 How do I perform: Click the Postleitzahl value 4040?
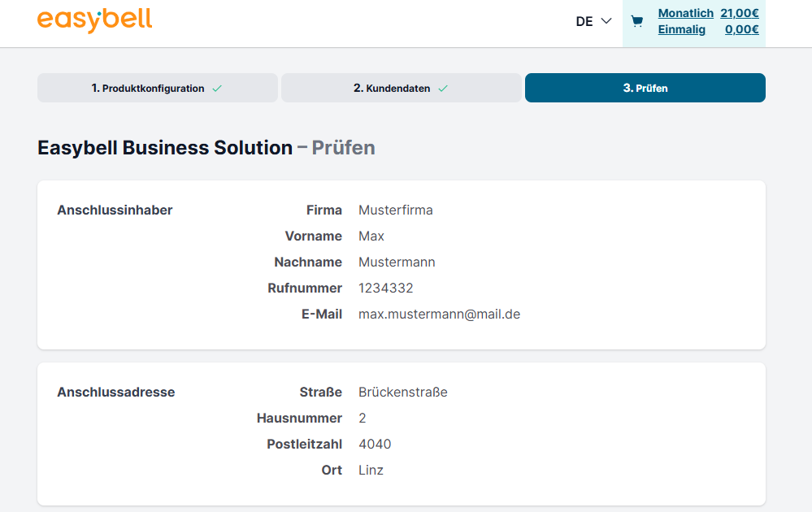(375, 445)
